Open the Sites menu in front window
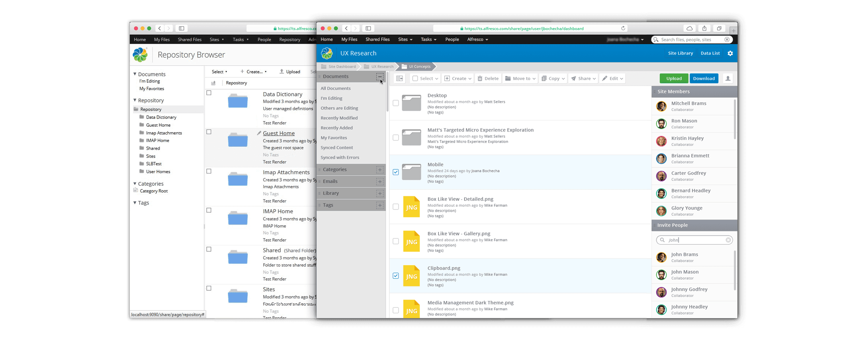868x342 pixels. point(405,39)
